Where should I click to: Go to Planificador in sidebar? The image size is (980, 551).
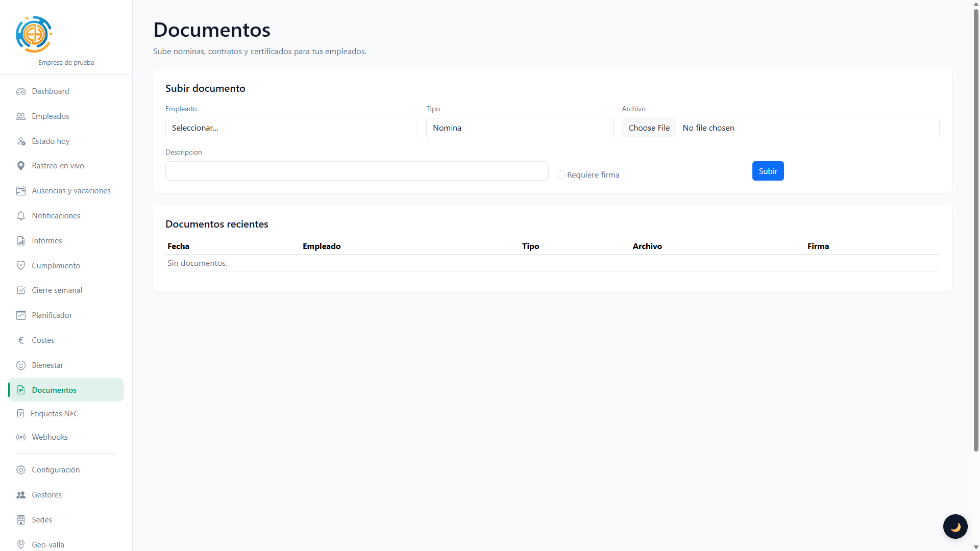tap(52, 315)
